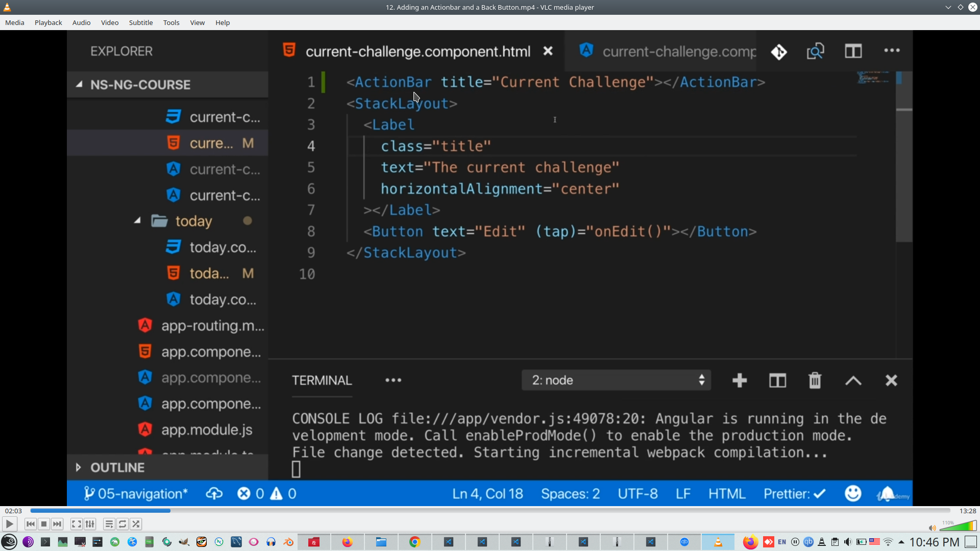The height and width of the screenshot is (551, 980).
Task: Open the Subtitle menu
Action: 140,22
